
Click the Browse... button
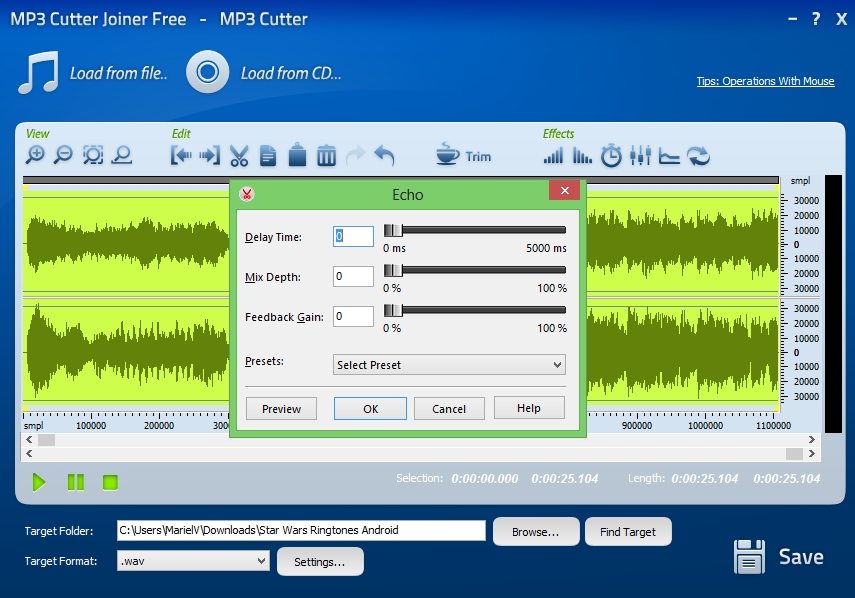536,531
